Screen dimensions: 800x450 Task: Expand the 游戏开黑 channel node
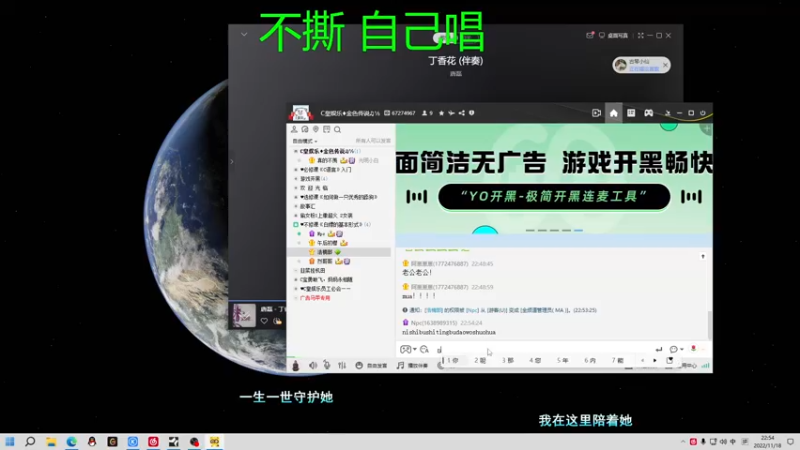point(295,179)
